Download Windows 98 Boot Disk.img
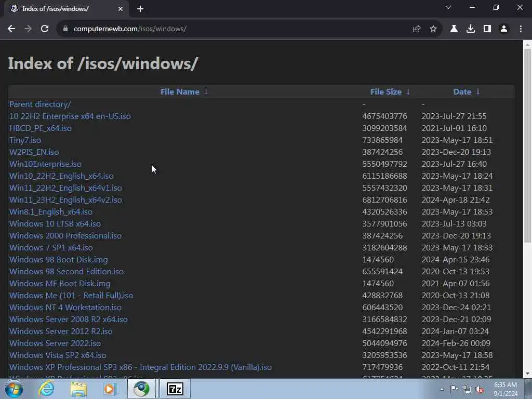The image size is (532, 399). (x=59, y=259)
